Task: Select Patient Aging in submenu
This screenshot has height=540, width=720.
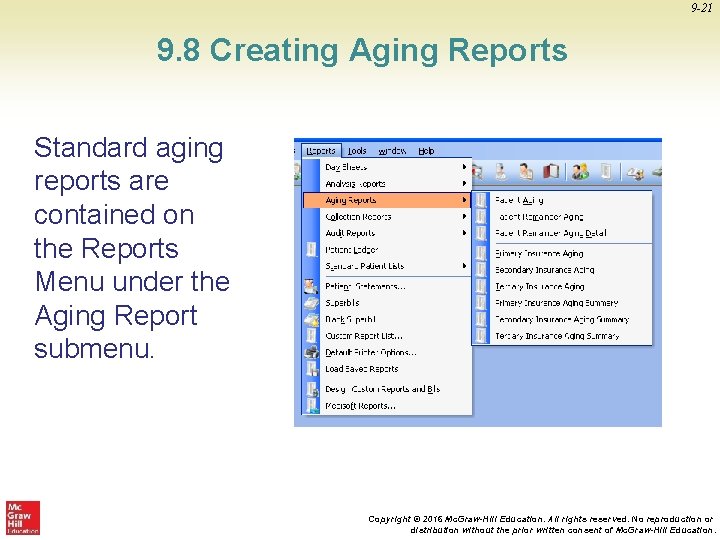Action: point(562,200)
